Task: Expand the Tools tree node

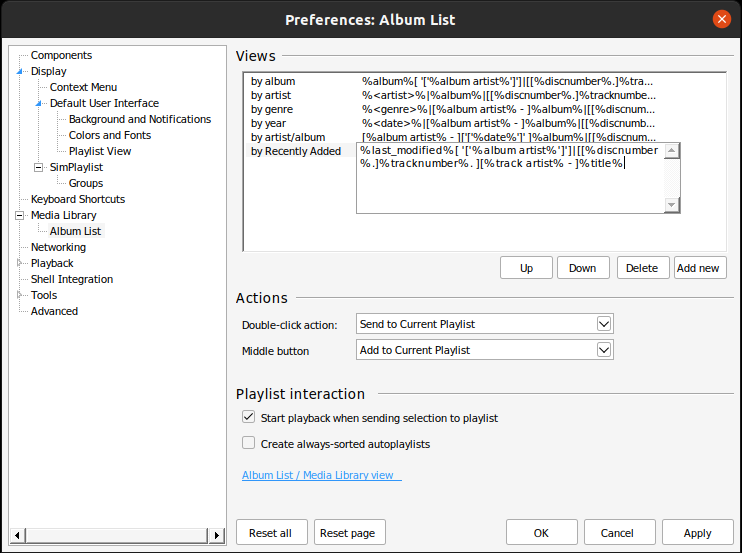Action: click(19, 295)
